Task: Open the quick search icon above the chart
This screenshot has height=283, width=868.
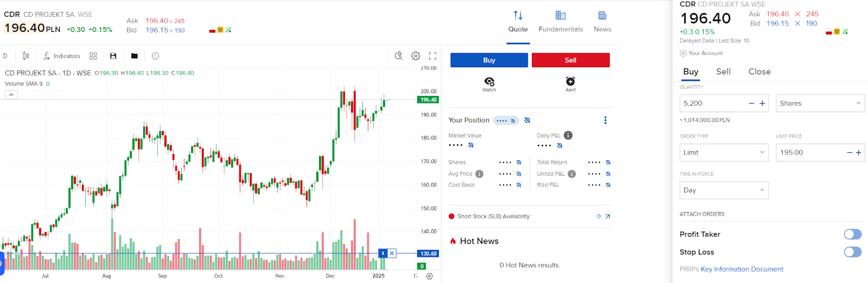Action: click(x=399, y=56)
